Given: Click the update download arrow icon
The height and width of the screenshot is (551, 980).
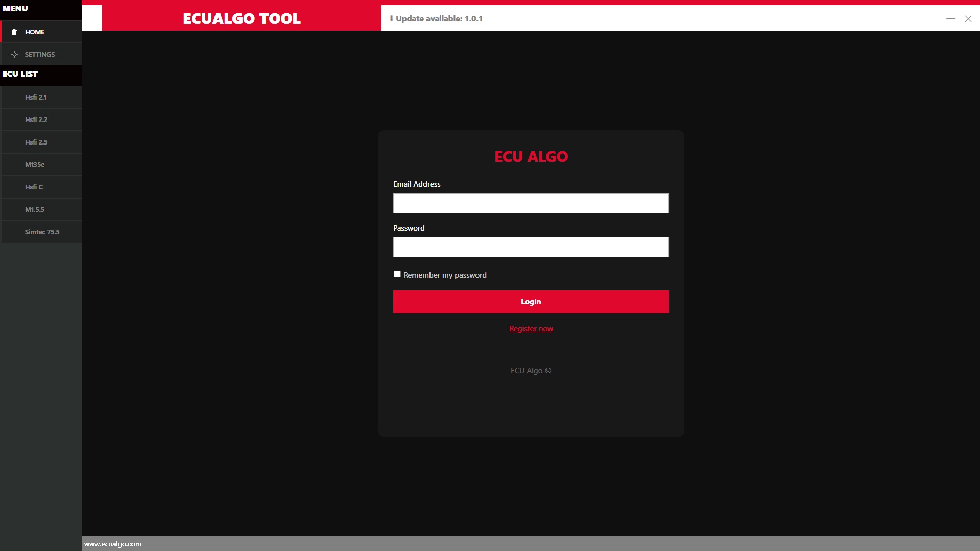Looking at the screenshot, I should pos(391,18).
